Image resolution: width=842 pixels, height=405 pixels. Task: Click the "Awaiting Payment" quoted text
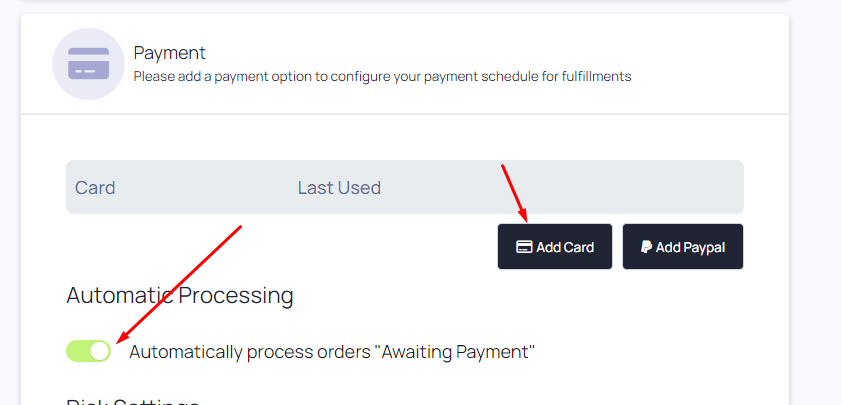(455, 352)
